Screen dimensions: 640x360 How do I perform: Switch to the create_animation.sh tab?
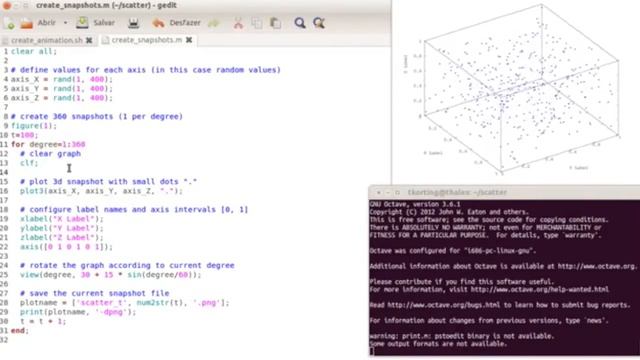click(46, 40)
